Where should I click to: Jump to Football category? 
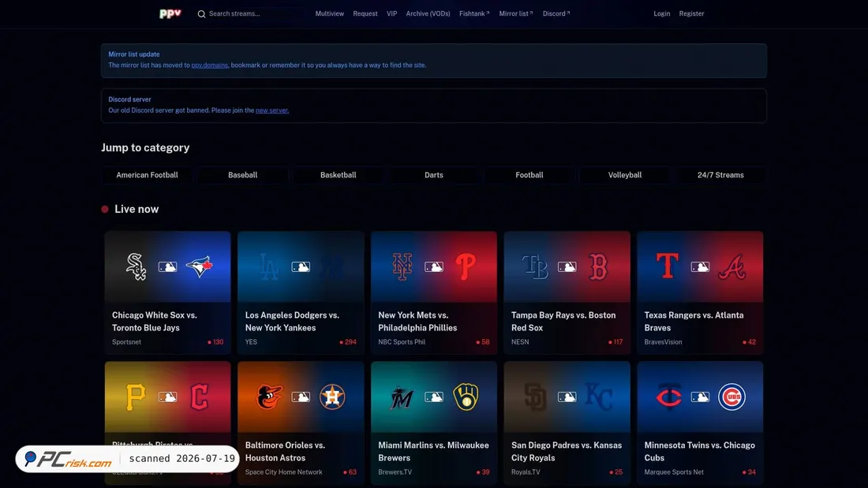pyautogui.click(x=529, y=175)
